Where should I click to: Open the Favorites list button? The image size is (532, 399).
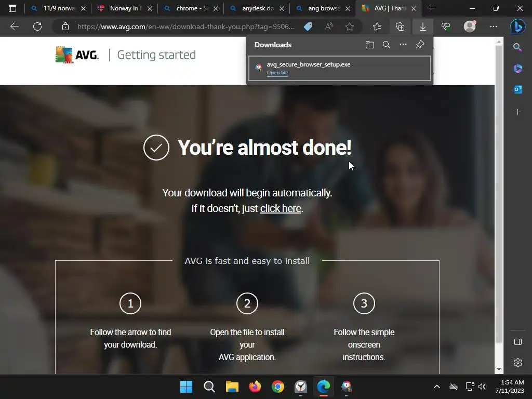[377, 26]
